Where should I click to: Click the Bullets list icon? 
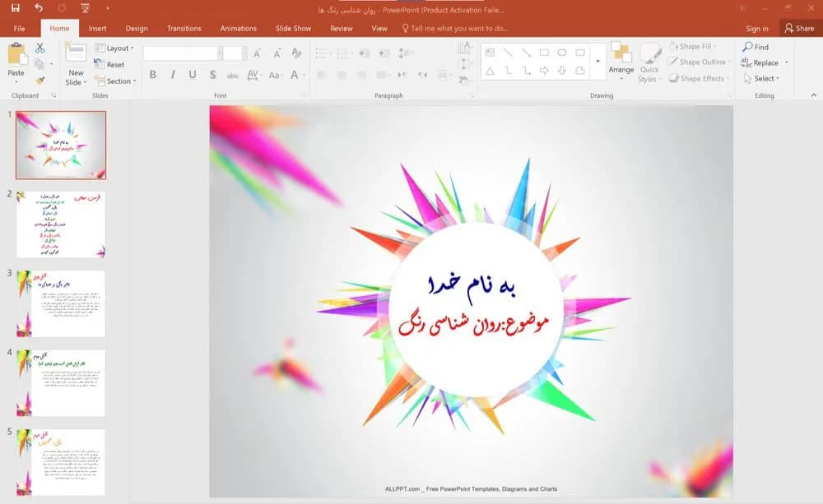[x=323, y=53]
